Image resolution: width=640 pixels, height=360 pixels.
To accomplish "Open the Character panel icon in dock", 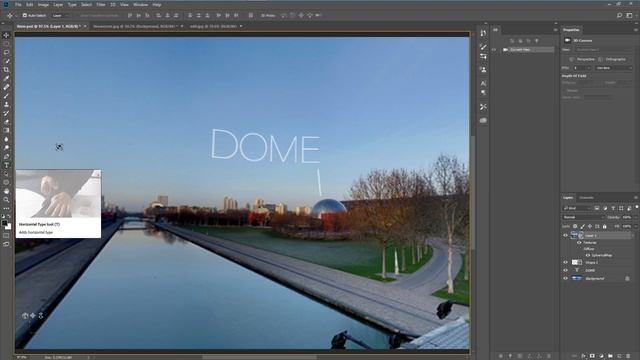I will (483, 83).
